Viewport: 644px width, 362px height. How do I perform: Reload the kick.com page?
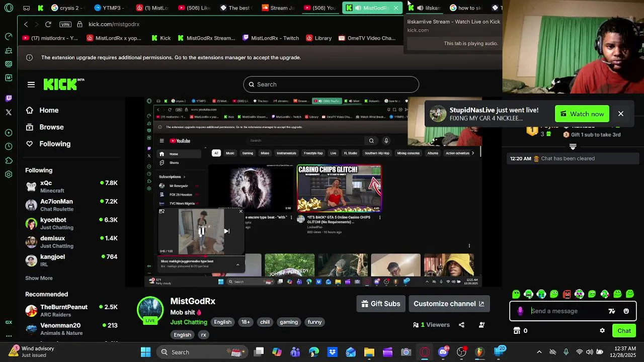point(48,24)
